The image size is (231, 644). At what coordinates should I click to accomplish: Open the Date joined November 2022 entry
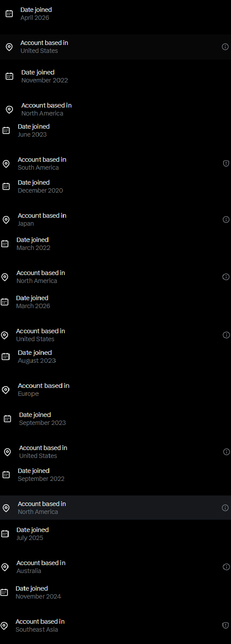[115, 76]
